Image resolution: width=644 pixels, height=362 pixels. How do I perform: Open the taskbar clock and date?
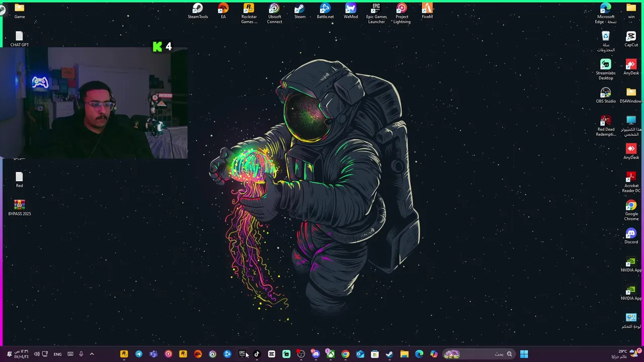tap(22, 354)
